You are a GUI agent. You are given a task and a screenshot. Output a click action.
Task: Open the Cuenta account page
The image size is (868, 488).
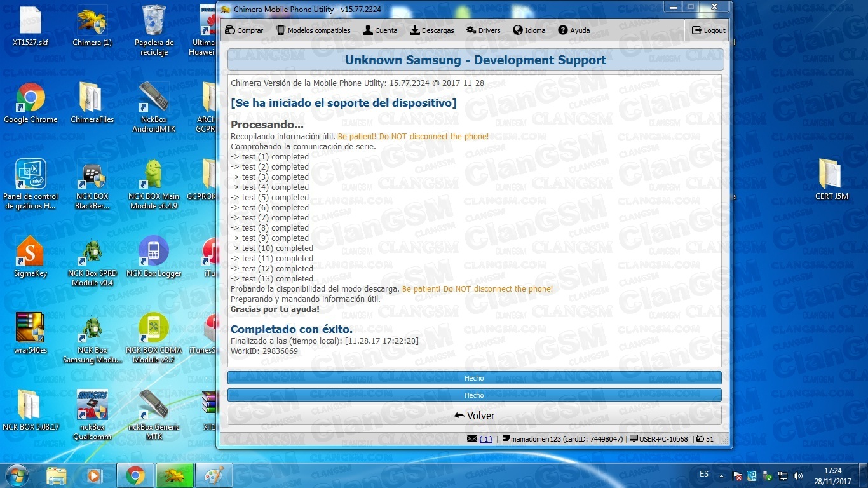click(380, 30)
